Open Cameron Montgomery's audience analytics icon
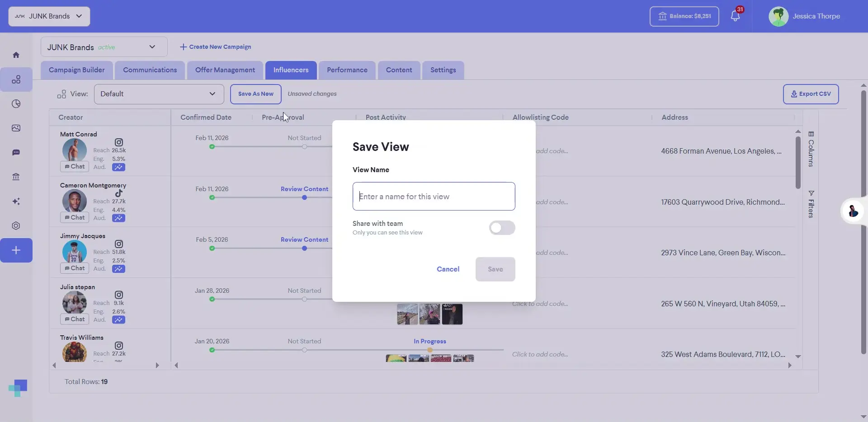The image size is (868, 422). [119, 218]
